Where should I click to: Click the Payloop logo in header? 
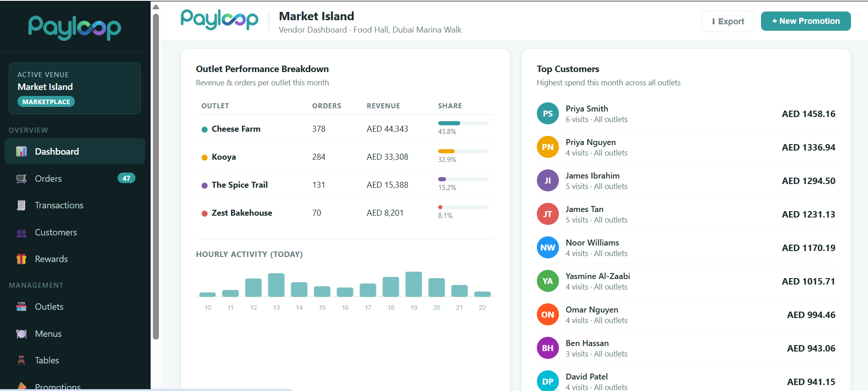220,20
